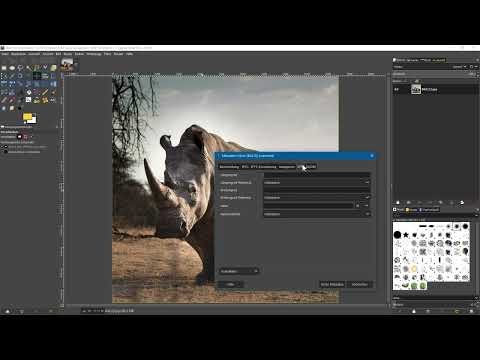The height and width of the screenshot is (360, 480).
Task: Set Move tool to affect layers
Action: point(19,137)
